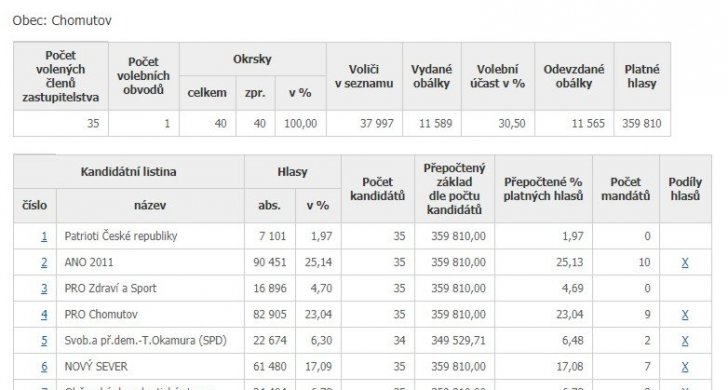Screen dimensions: 728x390
Task: Open NOVÝ SEVER vote shares X link
Action: tap(685, 366)
